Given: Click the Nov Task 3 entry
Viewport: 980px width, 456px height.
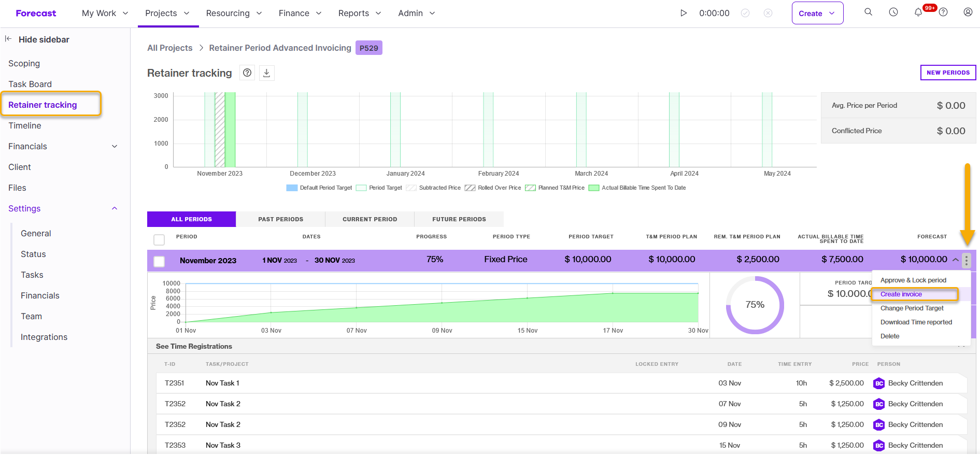Looking at the screenshot, I should point(223,446).
